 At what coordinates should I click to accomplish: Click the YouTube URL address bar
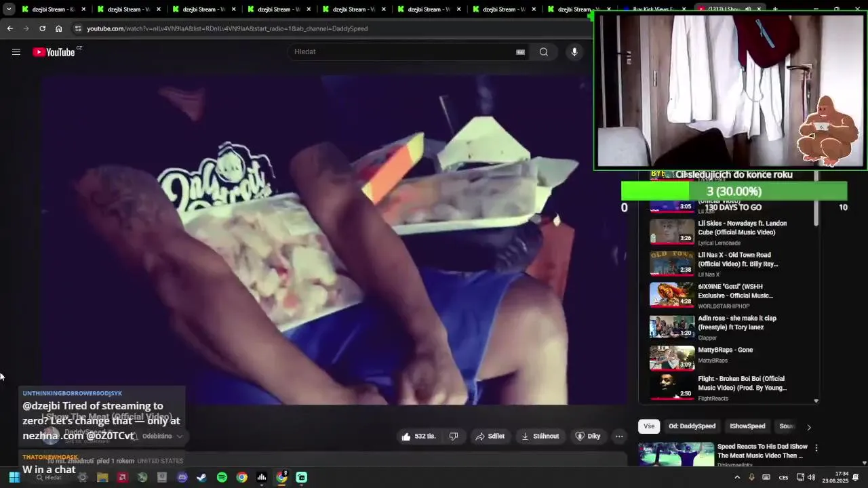click(x=332, y=28)
